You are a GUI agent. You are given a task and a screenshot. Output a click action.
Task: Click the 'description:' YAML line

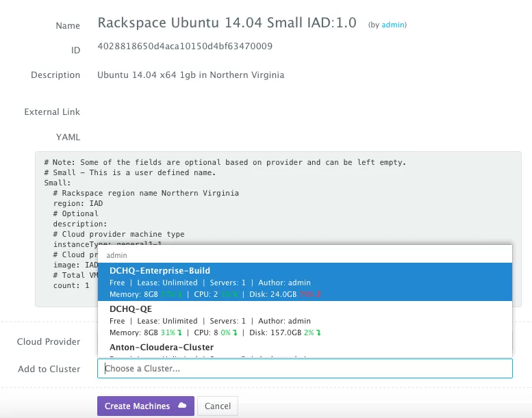(80, 224)
